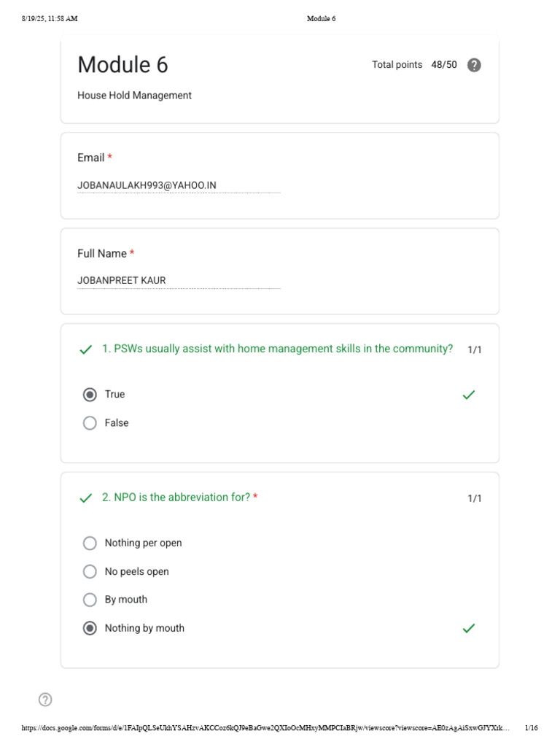
Task: Select the By mouth radio option
Action: coord(90,600)
